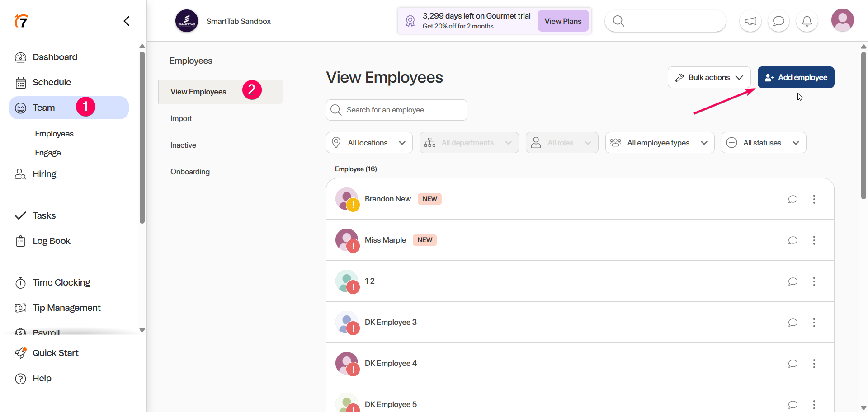Go to the Onboarding section
Viewport: 868px width, 412px height.
pyautogui.click(x=190, y=172)
